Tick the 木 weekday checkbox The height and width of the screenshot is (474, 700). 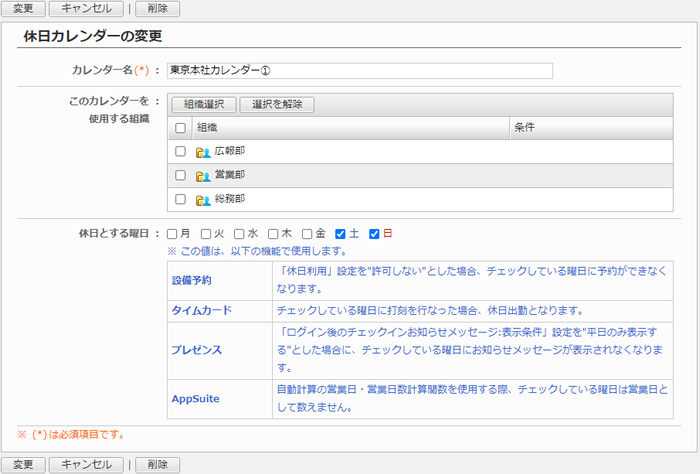pos(273,234)
